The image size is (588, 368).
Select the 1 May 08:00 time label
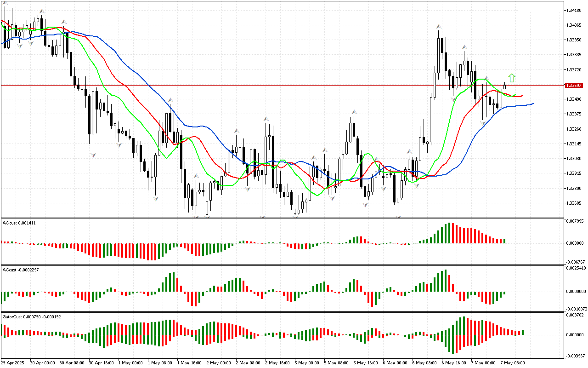pos(159,362)
